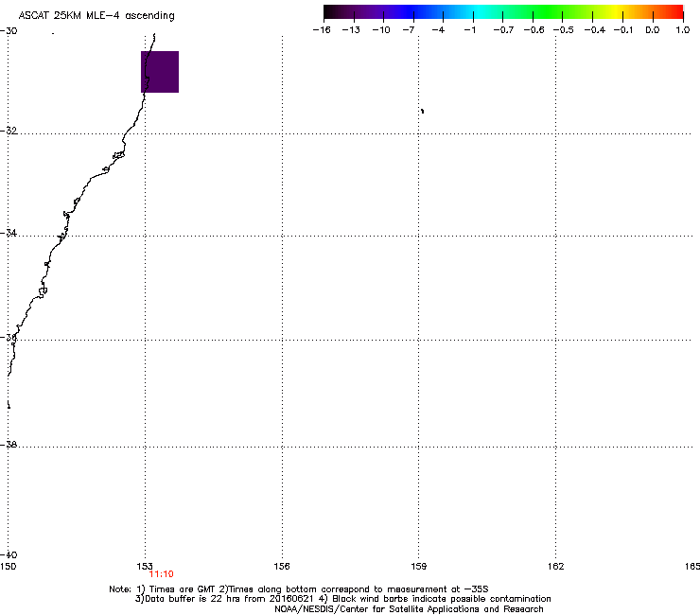Click the small island mark near 159 longitude

422,111
